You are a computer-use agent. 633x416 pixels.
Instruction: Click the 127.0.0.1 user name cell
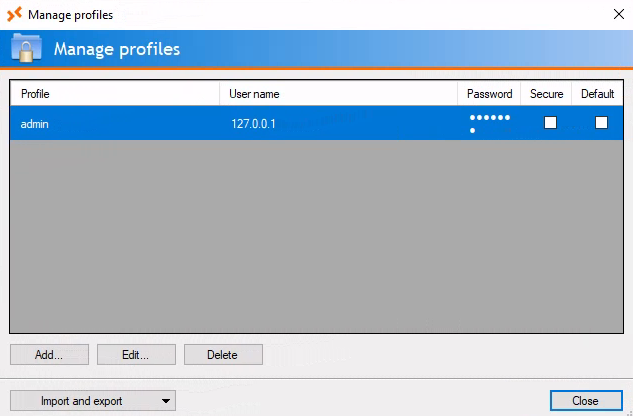[x=338, y=123]
